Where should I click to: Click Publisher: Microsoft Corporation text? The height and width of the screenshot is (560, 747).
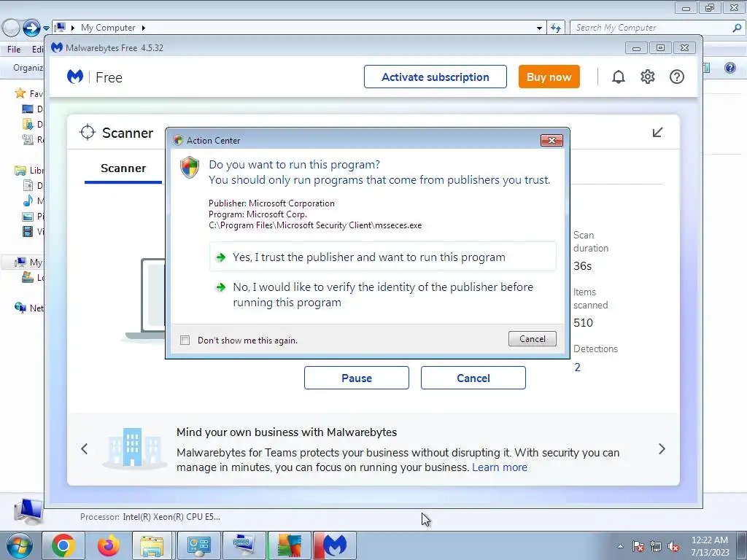point(271,203)
